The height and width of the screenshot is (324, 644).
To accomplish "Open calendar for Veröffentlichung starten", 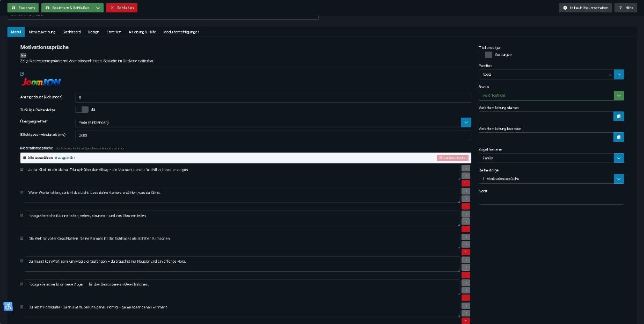I will coord(619,116).
